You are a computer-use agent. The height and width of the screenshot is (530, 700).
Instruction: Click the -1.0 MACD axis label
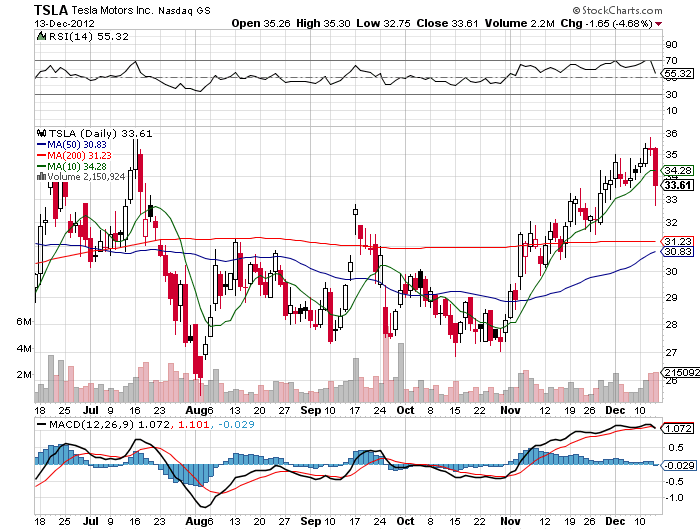(x=675, y=497)
